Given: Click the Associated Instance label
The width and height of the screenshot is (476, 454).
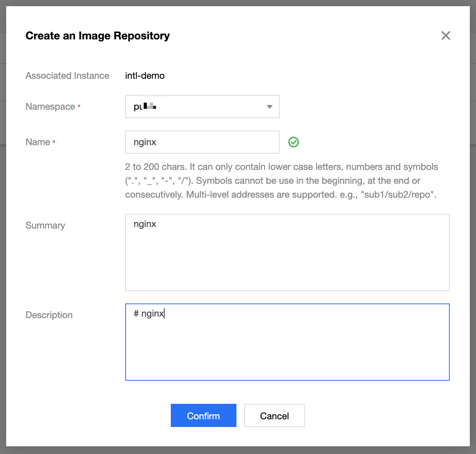Looking at the screenshot, I should tap(67, 76).
